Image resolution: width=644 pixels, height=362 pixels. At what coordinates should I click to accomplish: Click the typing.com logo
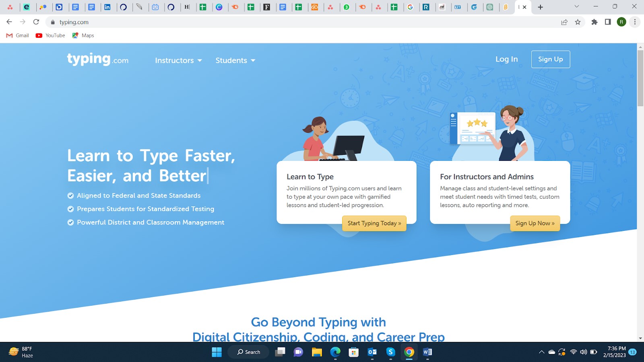[98, 60]
